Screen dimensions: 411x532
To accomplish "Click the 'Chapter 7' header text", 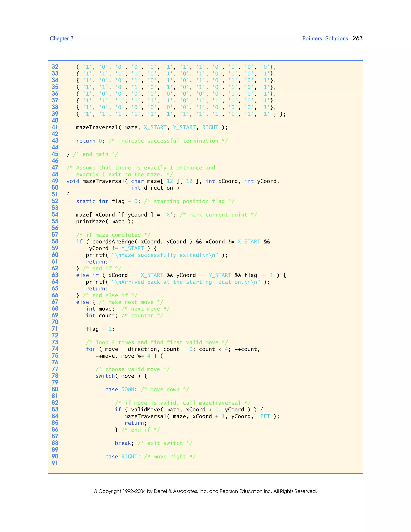I will [61, 39].
